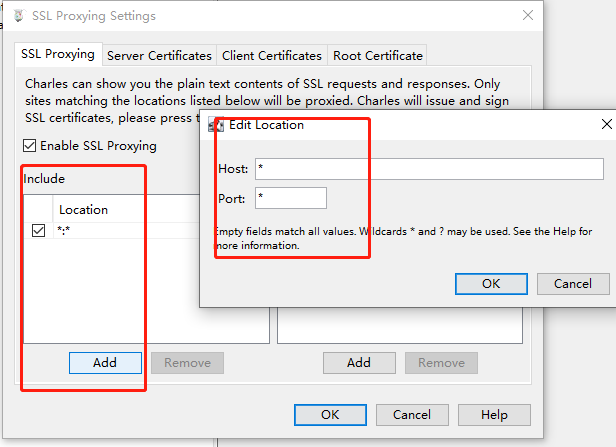Screen dimensions: 616x447
Task: Select the *:* row in Include list
Action: click(x=120, y=230)
